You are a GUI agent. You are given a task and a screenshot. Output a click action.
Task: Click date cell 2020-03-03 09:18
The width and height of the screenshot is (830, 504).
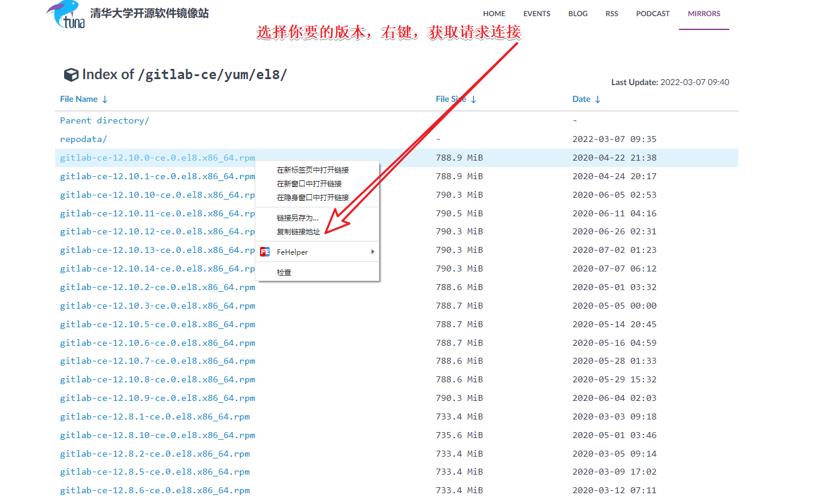point(614,417)
